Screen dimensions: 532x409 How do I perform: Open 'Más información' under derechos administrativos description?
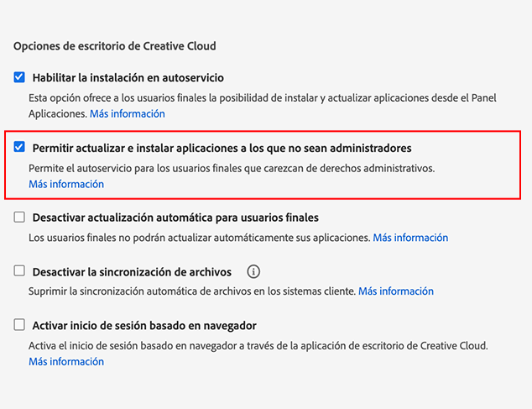click(66, 184)
